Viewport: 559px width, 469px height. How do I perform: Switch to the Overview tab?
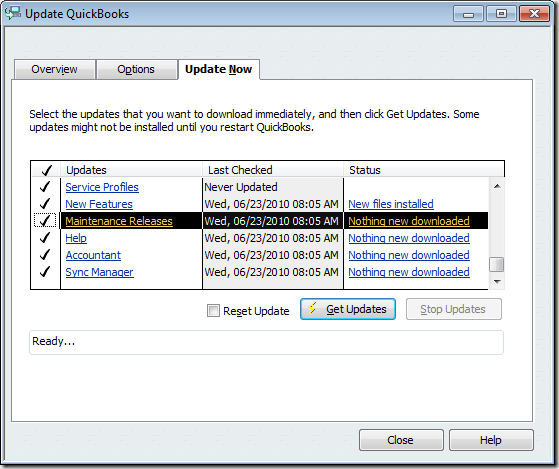pos(55,69)
